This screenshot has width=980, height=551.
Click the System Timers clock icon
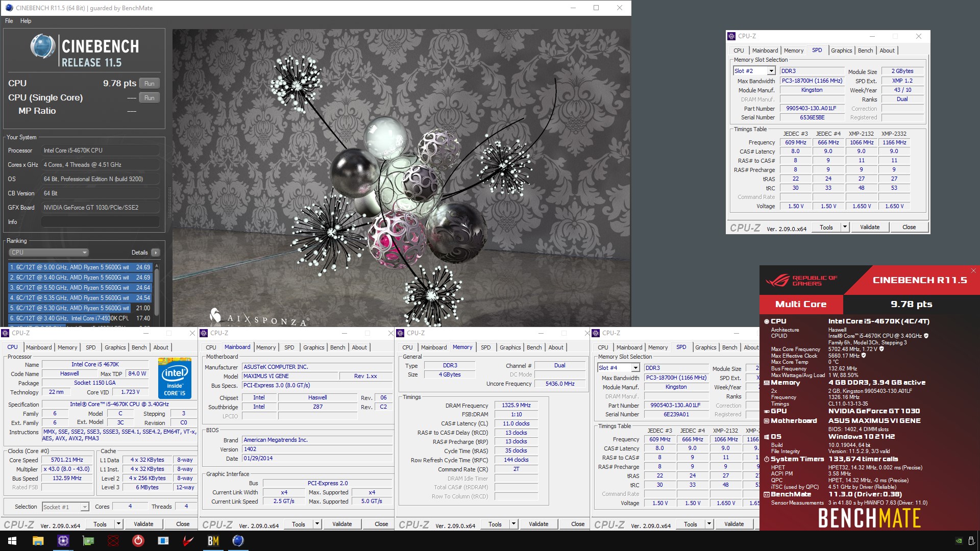(x=766, y=459)
